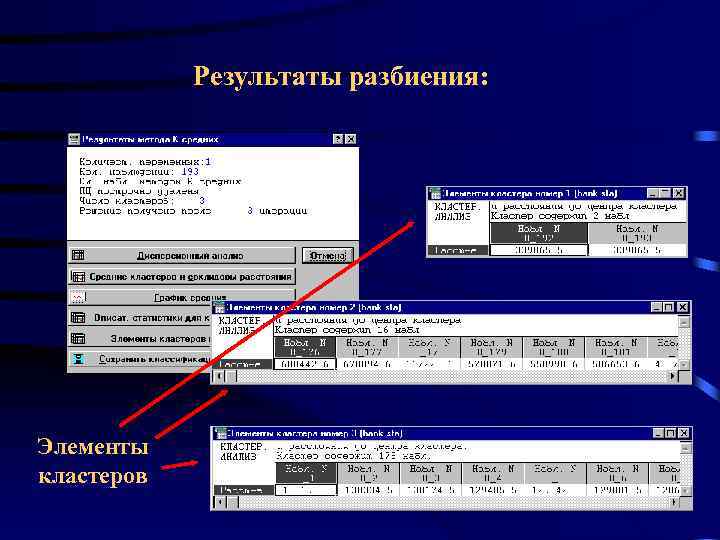Select column header Н_193 in cluster 1 window
This screenshot has height=540, width=720.
coord(637,233)
